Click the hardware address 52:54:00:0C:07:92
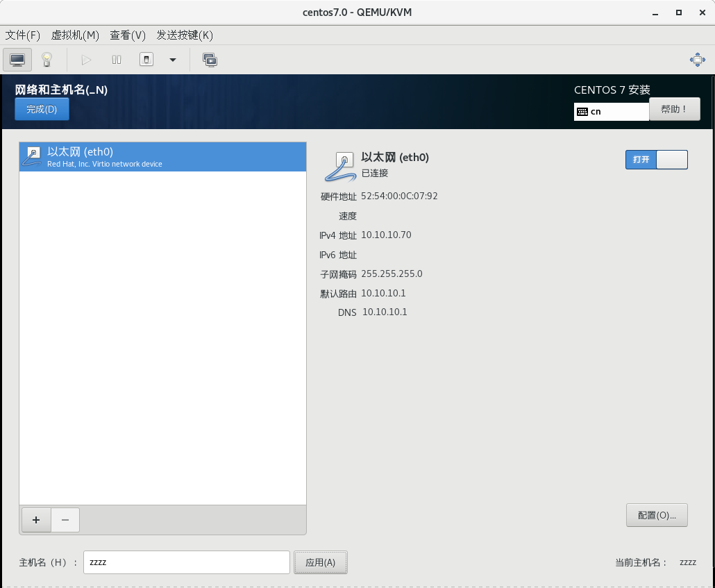This screenshot has height=588, width=715. tap(399, 196)
